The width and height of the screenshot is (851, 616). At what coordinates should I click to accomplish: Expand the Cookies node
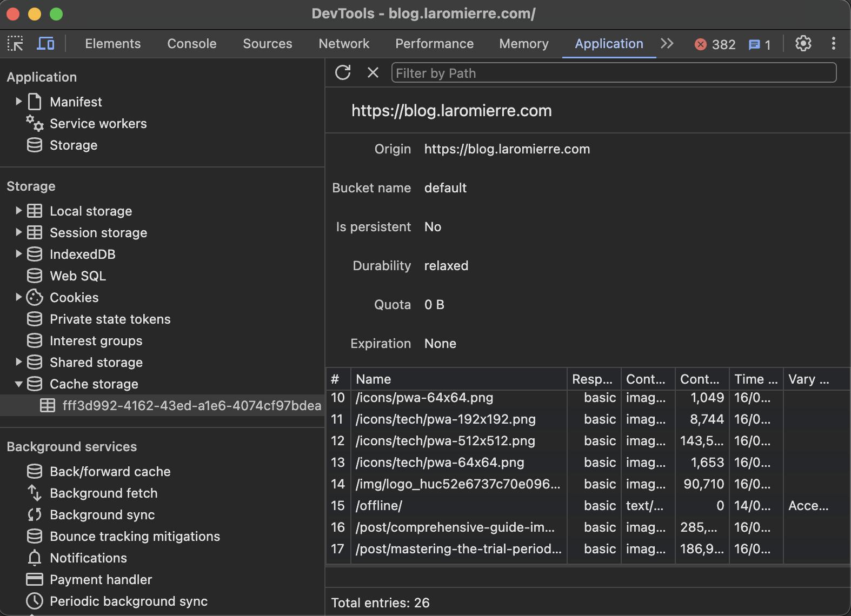(18, 297)
